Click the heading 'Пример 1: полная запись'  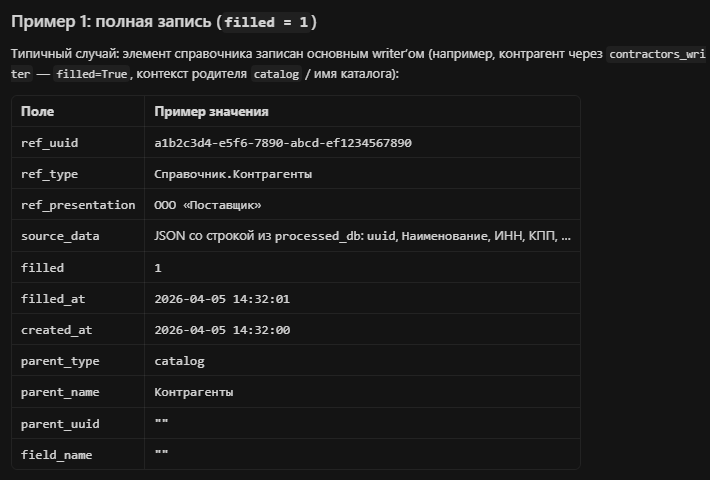click(x=110, y=22)
